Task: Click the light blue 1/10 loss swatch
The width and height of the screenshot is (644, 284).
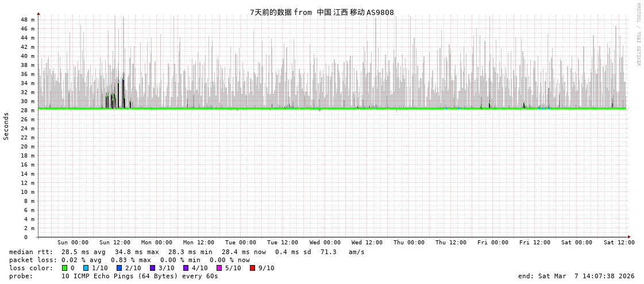Action: tap(86, 268)
